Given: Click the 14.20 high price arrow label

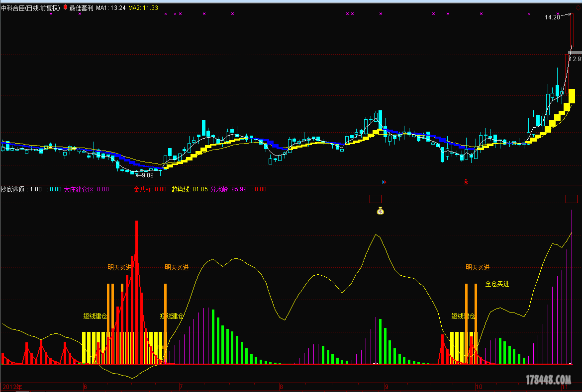Looking at the screenshot, I should [x=552, y=17].
